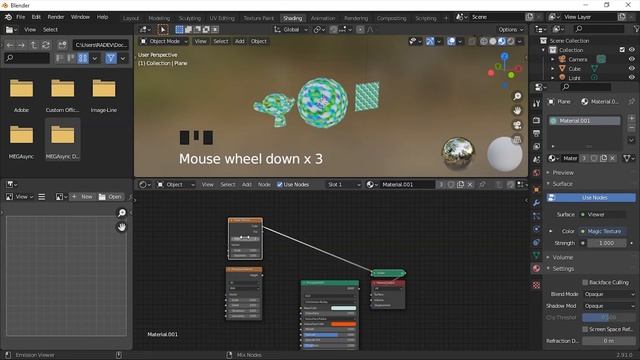640x360 pixels.
Task: Adjust the Strength 1.000 slider
Action: [607, 243]
